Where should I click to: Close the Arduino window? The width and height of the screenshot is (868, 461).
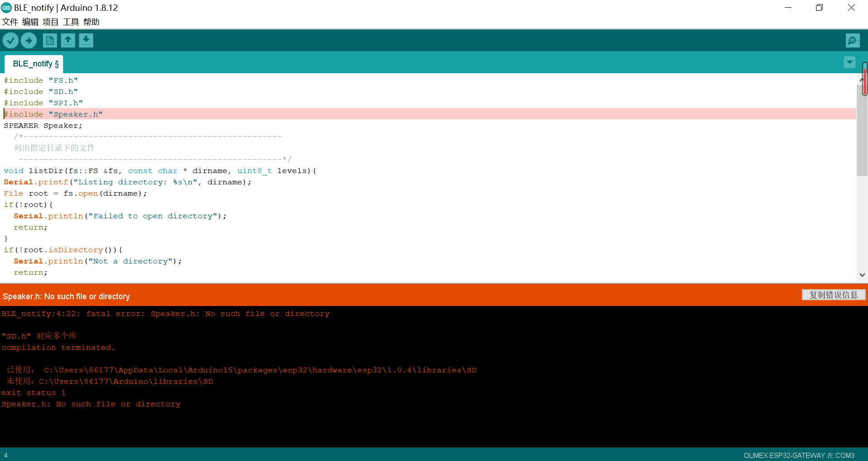[x=851, y=8]
